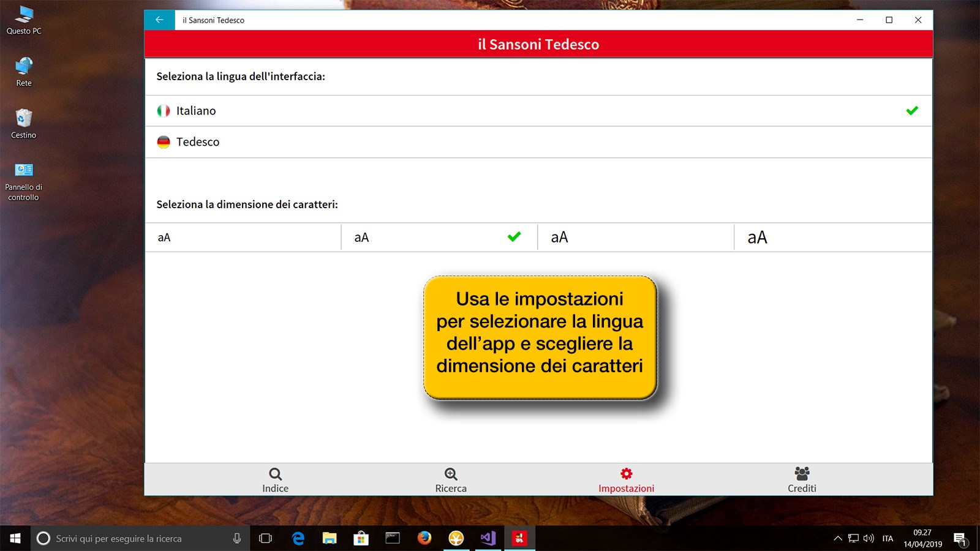Screen dimensions: 980x551
Task: Click the il Sansoni Tedesco taskbar icon
Action: pos(519,538)
